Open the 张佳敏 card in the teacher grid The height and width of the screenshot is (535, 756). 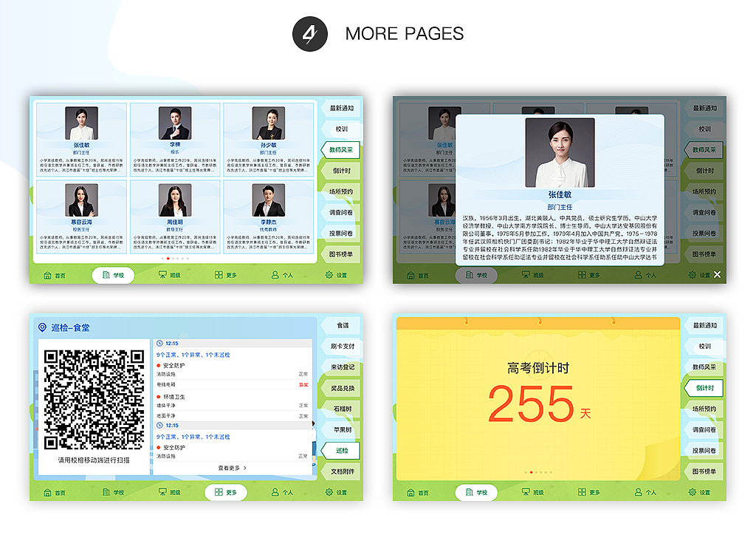pyautogui.click(x=81, y=140)
